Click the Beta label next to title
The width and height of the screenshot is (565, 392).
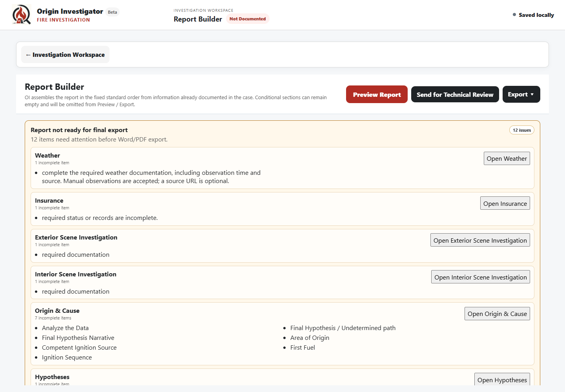point(112,12)
